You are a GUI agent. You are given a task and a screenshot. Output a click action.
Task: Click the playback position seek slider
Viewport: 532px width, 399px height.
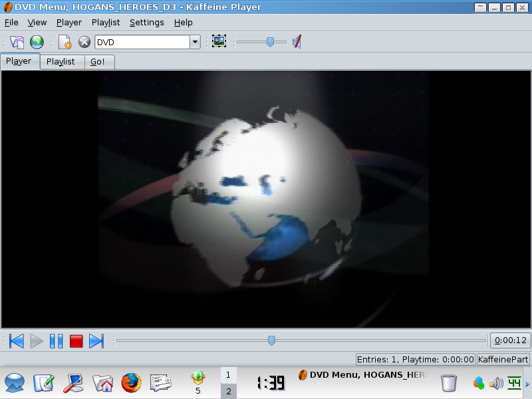point(271,341)
